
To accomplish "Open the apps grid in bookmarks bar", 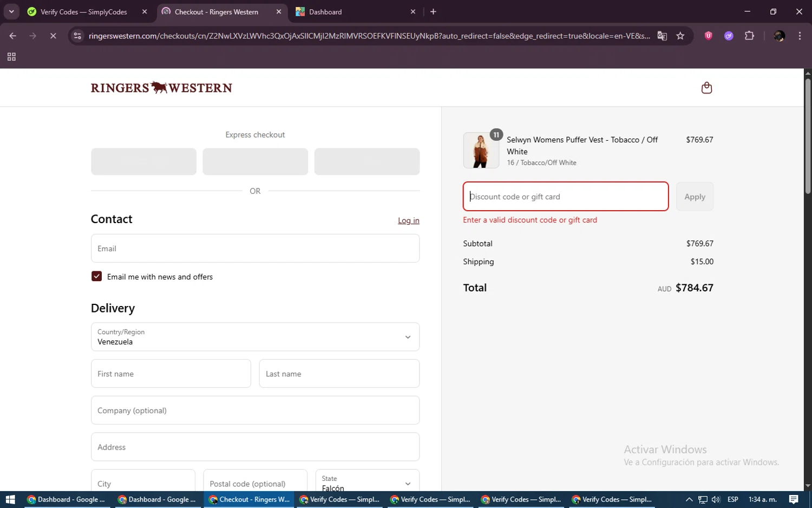I will (11, 57).
